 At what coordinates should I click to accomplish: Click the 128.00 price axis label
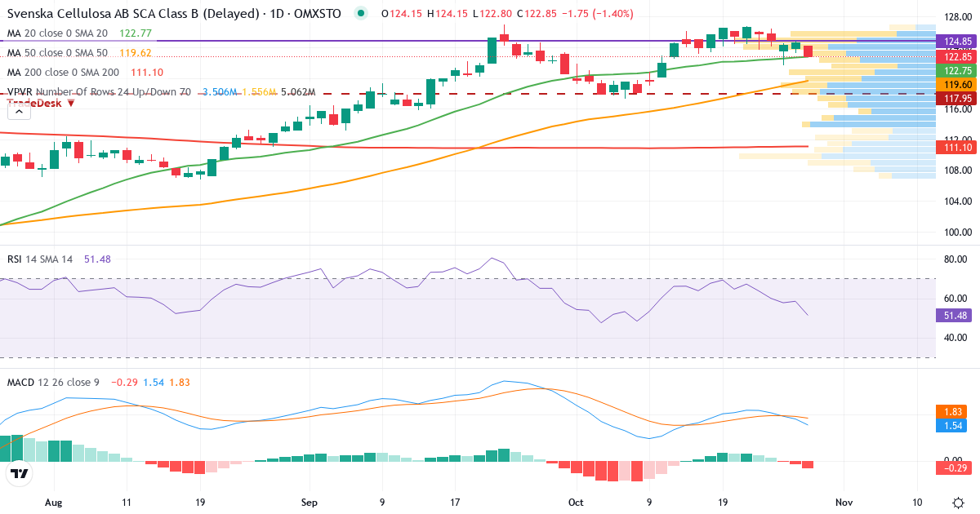coord(957,16)
